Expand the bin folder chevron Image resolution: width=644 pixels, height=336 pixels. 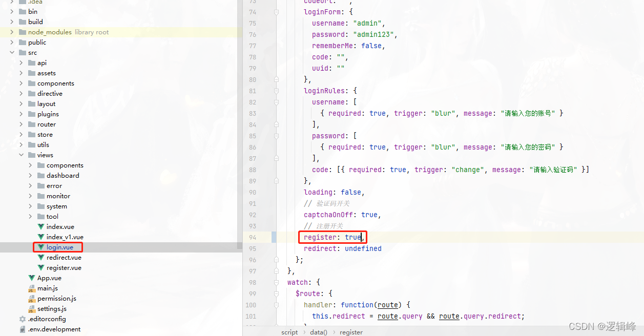point(12,11)
